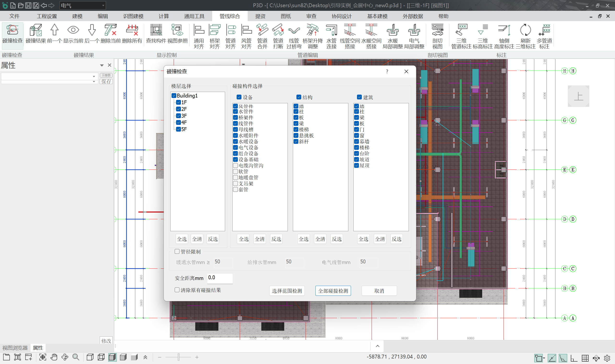Check 清除原有碰撞结果 option

177,290
